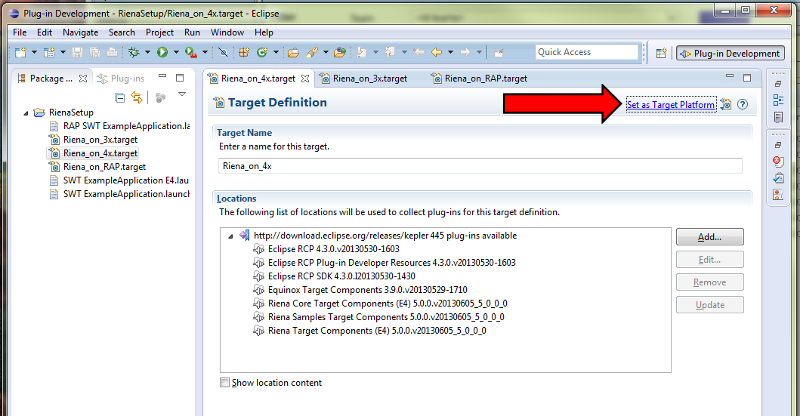Click the Print toolbar icon

pos(112,52)
